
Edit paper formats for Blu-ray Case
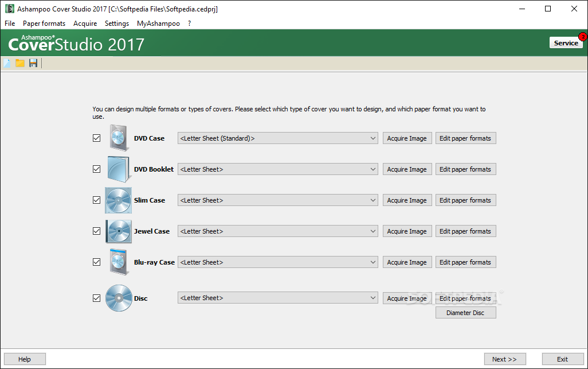(x=465, y=262)
